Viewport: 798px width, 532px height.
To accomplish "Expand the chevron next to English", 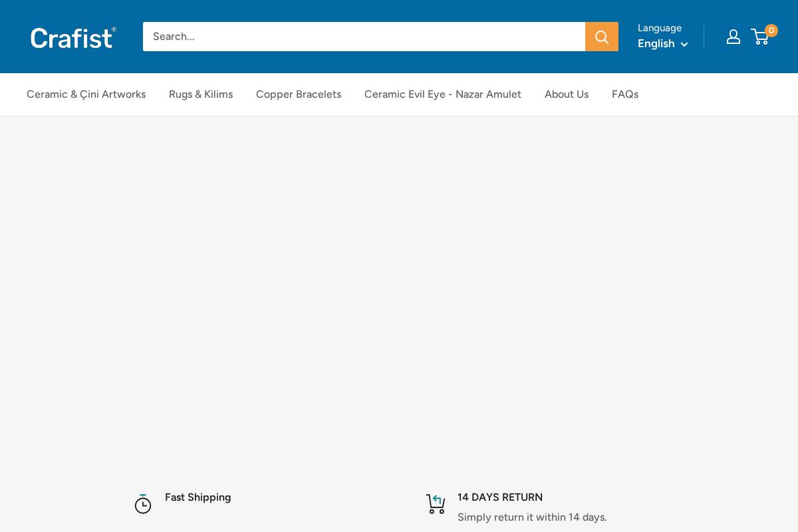I will (684, 45).
